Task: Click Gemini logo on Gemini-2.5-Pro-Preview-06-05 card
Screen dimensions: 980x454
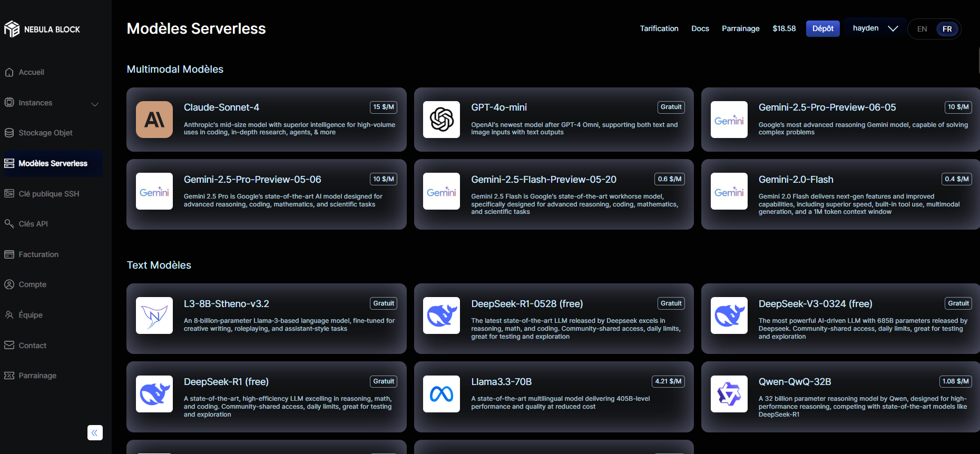Action: 729,120
